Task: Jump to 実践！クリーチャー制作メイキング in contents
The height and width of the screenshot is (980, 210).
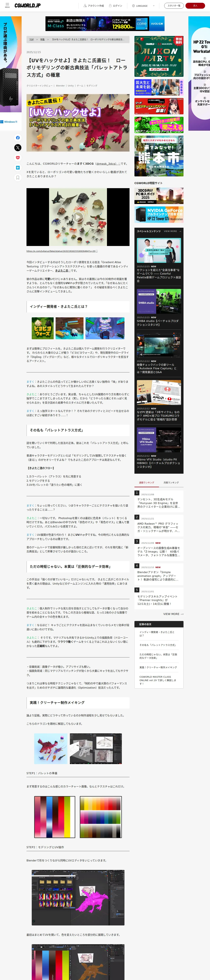Action: [158, 667]
